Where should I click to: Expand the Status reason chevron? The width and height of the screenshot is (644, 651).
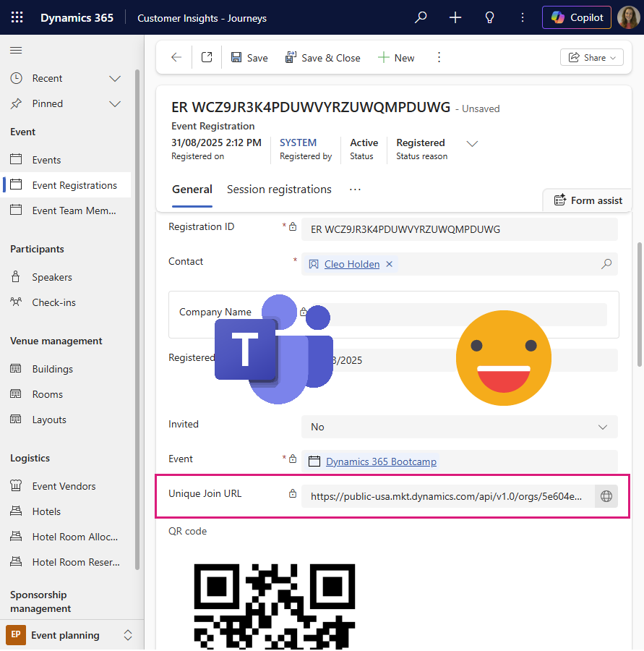click(x=472, y=144)
